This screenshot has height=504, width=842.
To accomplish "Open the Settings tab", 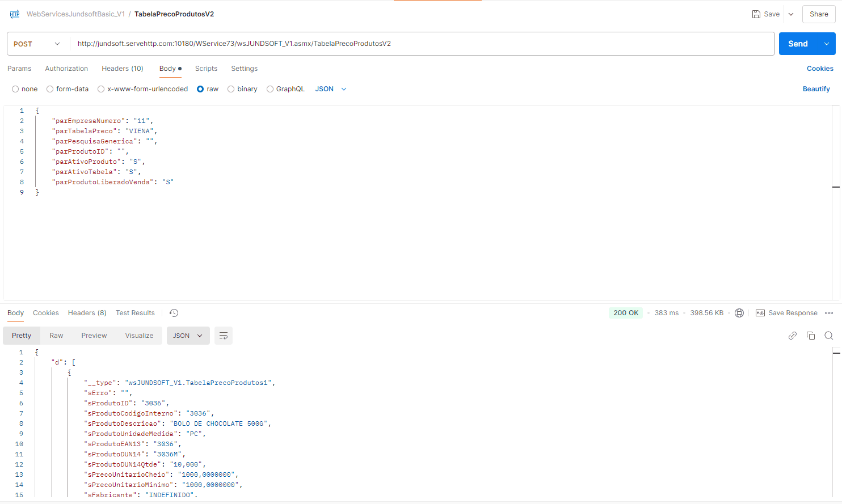I will [x=244, y=69].
